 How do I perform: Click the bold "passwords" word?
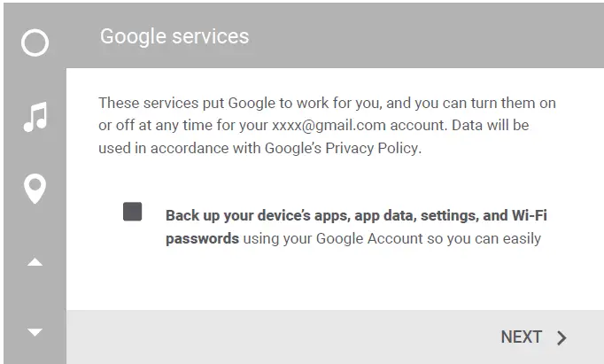tap(202, 238)
